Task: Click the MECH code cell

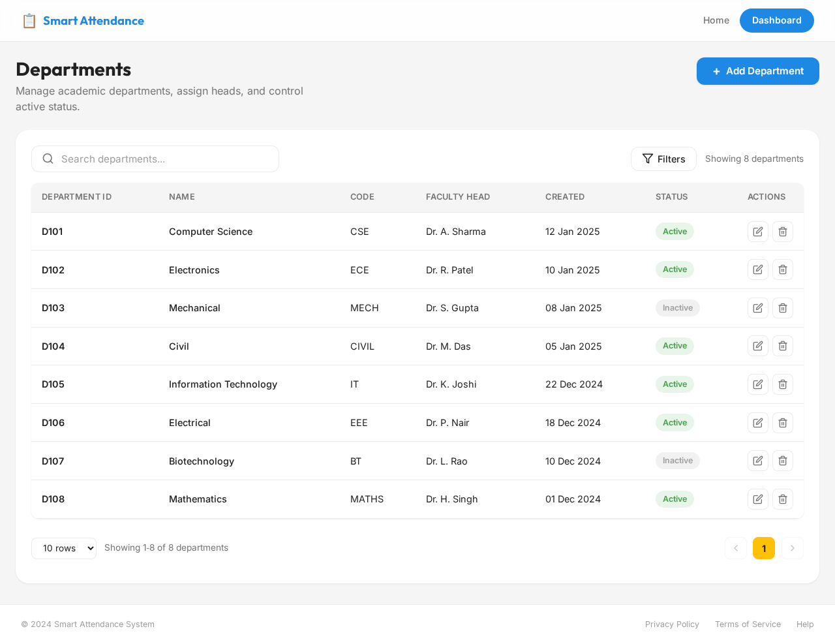Action: [x=365, y=308]
